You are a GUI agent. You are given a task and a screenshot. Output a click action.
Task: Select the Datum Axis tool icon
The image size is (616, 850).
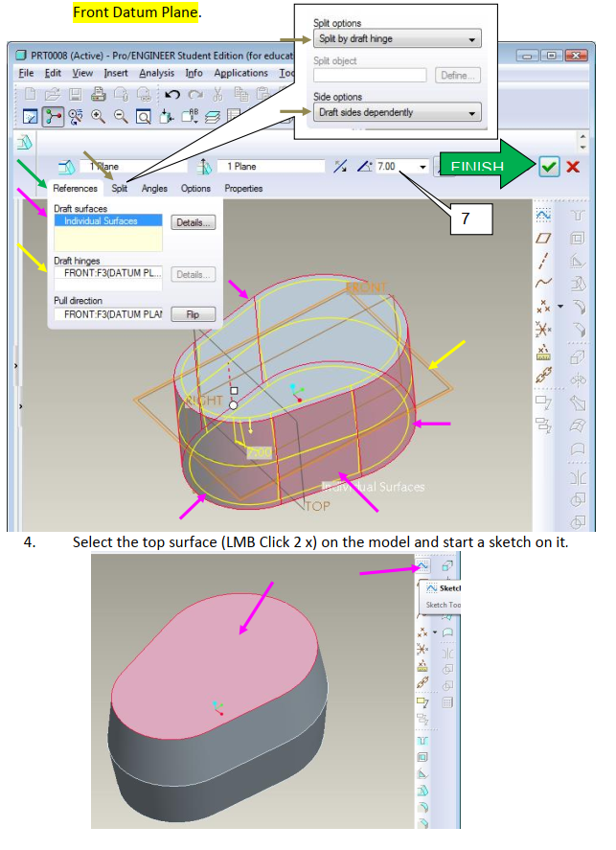544,260
